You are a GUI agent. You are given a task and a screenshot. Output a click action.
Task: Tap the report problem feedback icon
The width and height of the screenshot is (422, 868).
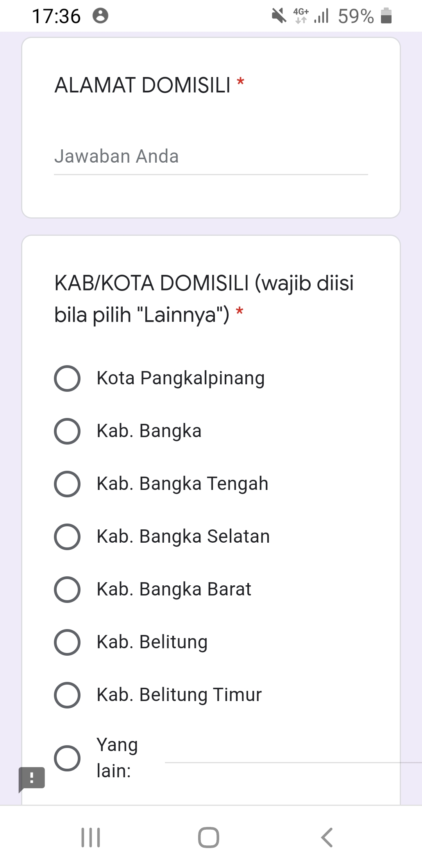[x=32, y=778]
